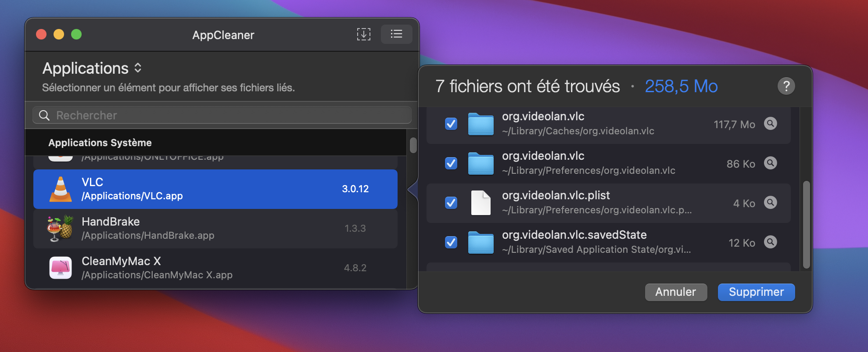Click the HandBrake version 1.3.3 label
The image size is (868, 352).
click(x=355, y=229)
